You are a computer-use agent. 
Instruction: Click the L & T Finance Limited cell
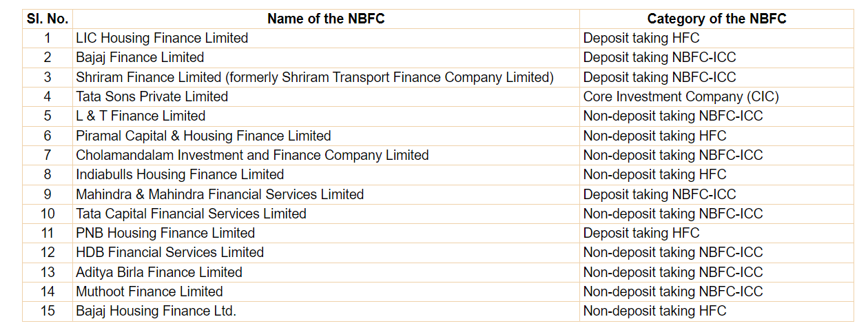tap(141, 116)
